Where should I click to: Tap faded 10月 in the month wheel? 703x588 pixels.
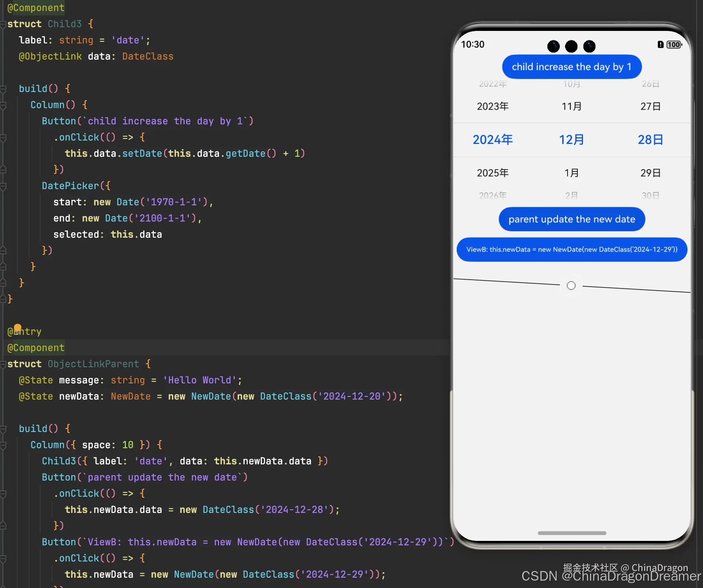pos(572,84)
